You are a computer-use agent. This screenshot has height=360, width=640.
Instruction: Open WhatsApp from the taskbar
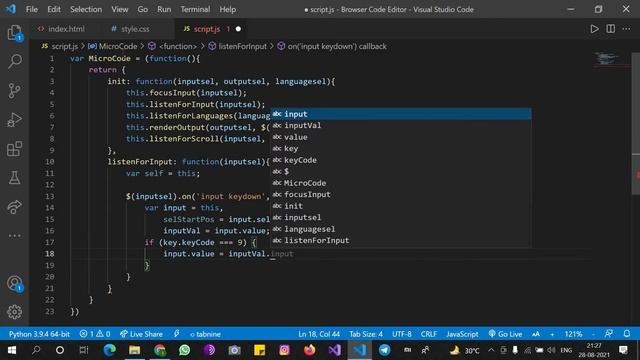pos(184,350)
